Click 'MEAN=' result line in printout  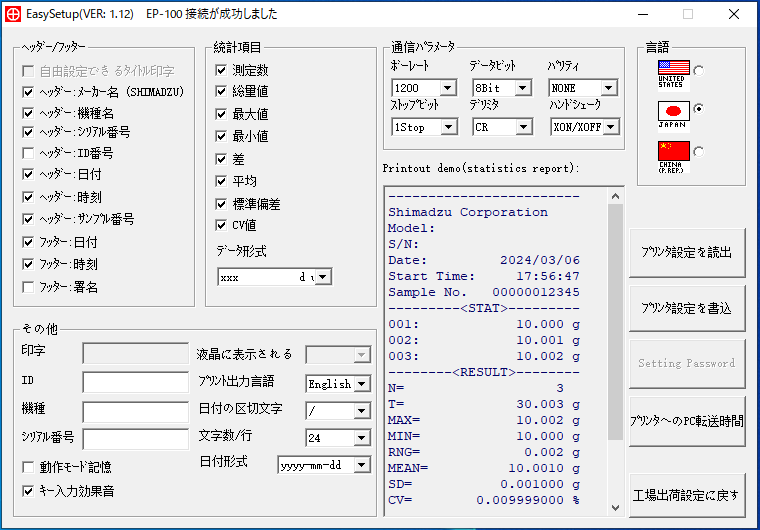pyautogui.click(x=484, y=468)
